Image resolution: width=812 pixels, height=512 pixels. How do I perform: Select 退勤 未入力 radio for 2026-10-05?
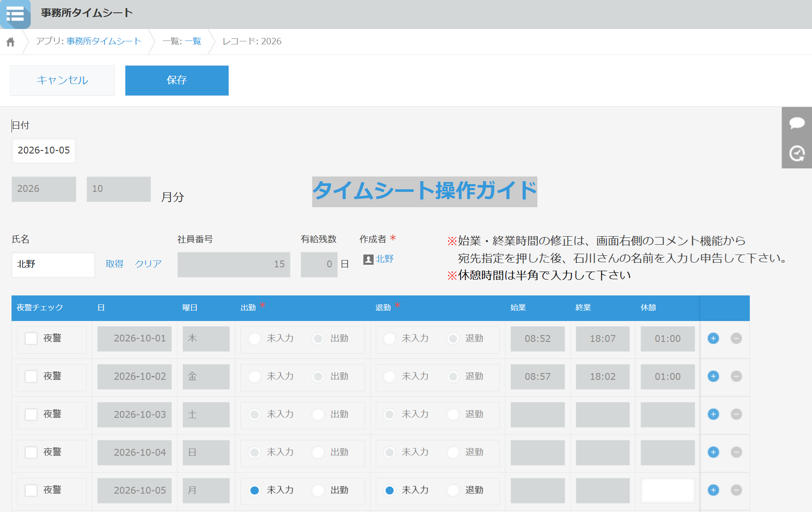coord(389,490)
